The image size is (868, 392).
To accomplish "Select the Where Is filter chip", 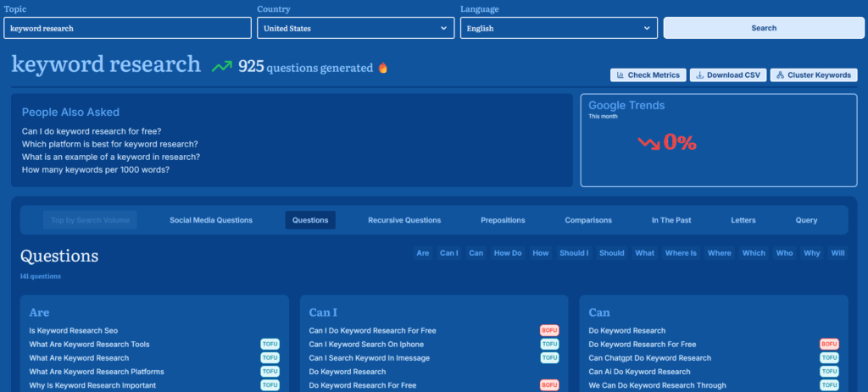I will click(x=681, y=253).
